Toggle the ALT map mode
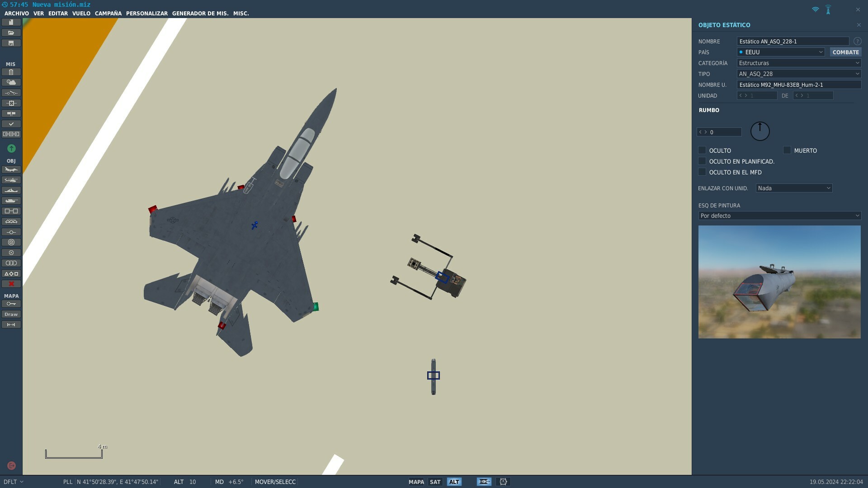The height and width of the screenshot is (488, 868). coord(454,482)
